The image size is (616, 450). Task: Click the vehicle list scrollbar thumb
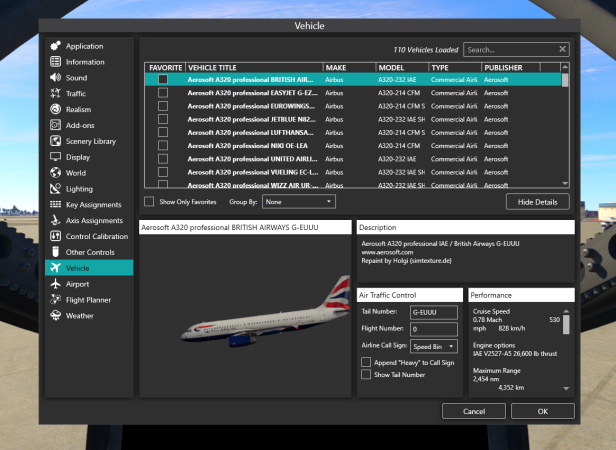(x=565, y=80)
